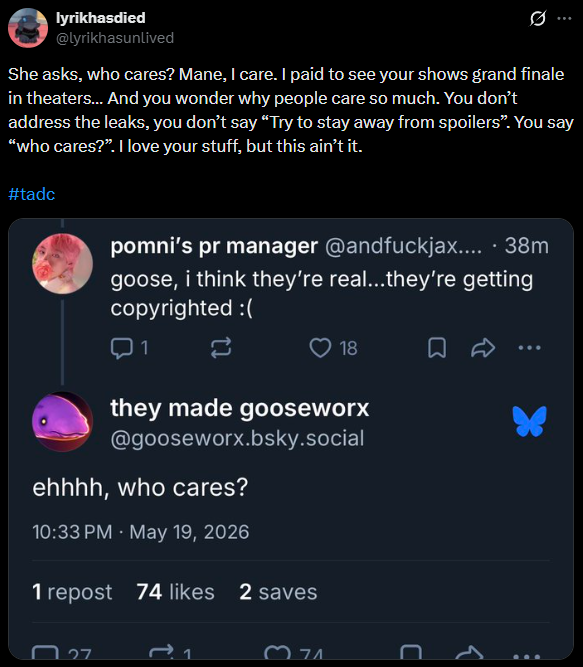View the 74 likes list
Viewport: 583px width, 667px height.
[x=175, y=592]
